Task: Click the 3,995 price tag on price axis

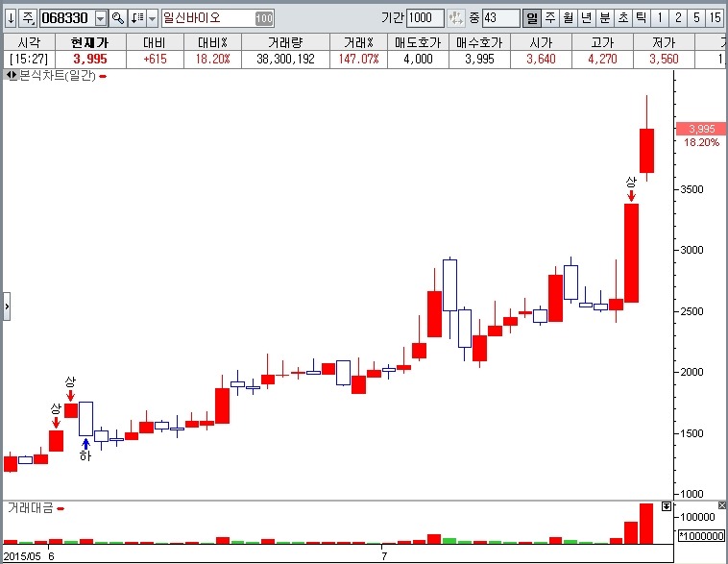Action: (x=701, y=129)
